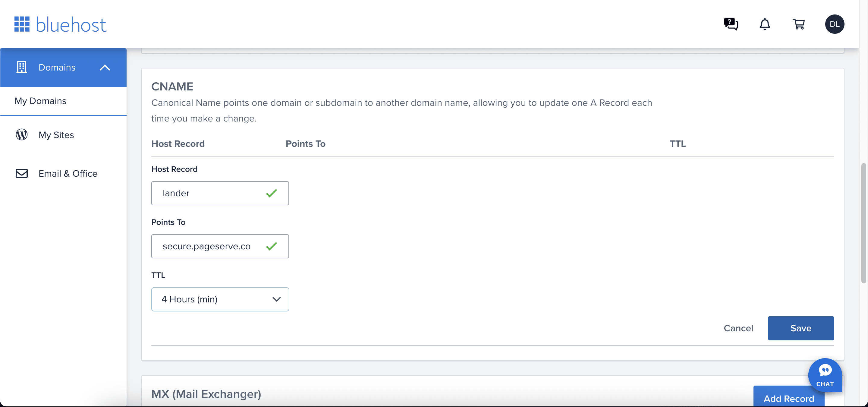The width and height of the screenshot is (868, 407).
Task: Open the TTL dropdown showing 4 Hours (min)
Action: (x=220, y=299)
